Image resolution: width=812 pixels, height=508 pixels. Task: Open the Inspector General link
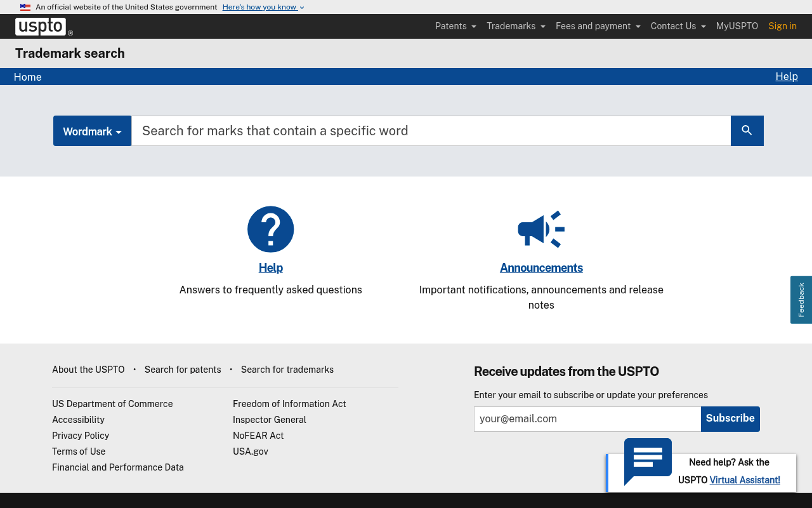tap(270, 420)
